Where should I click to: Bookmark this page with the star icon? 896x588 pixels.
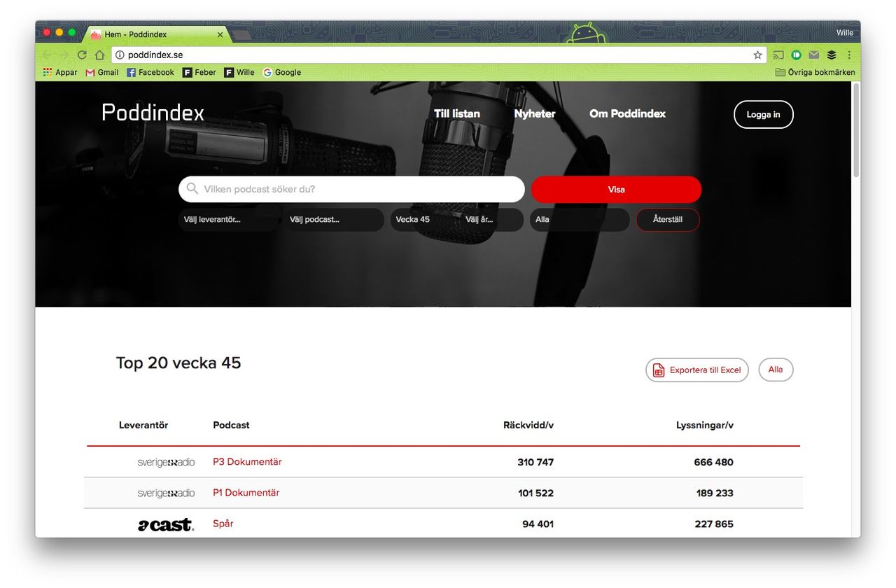coord(757,55)
